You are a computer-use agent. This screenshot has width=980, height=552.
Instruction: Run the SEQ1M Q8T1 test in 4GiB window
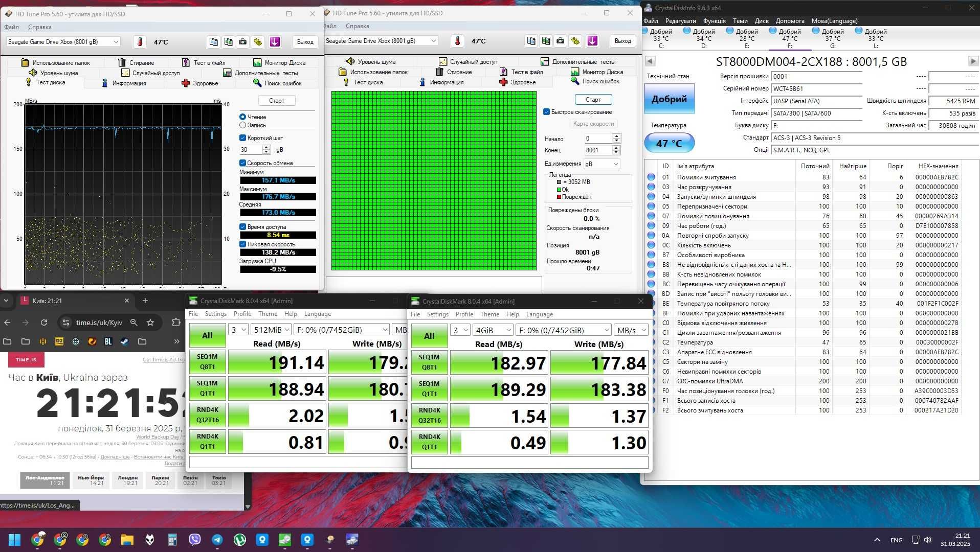(429, 362)
